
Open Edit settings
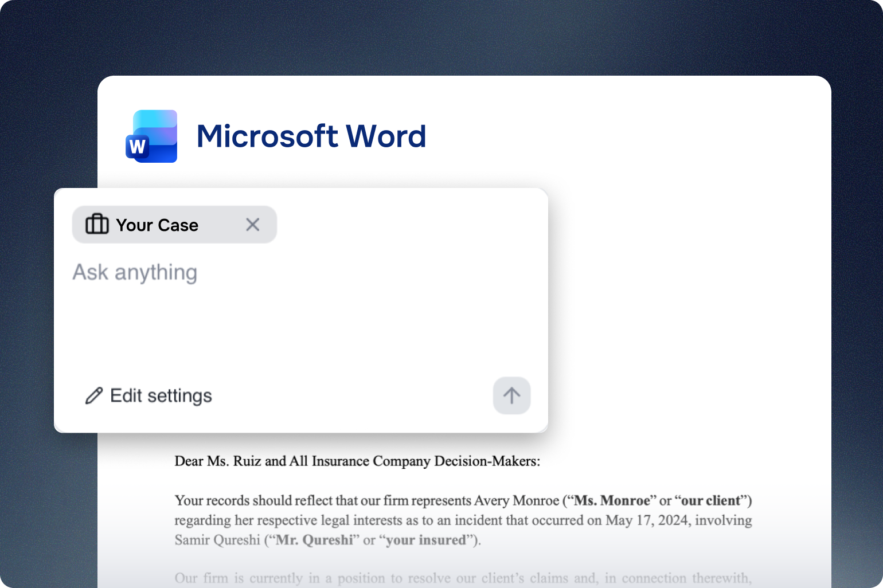pyautogui.click(x=149, y=395)
